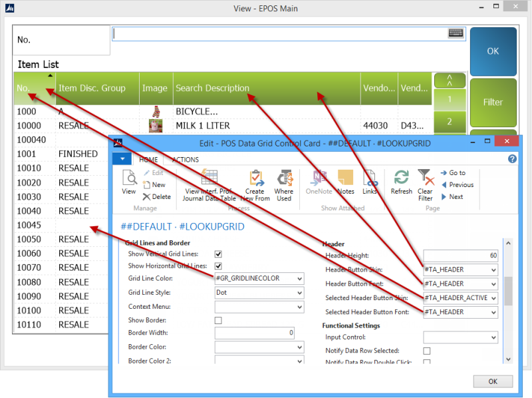Expand the Border Color dropdown

(x=300, y=347)
